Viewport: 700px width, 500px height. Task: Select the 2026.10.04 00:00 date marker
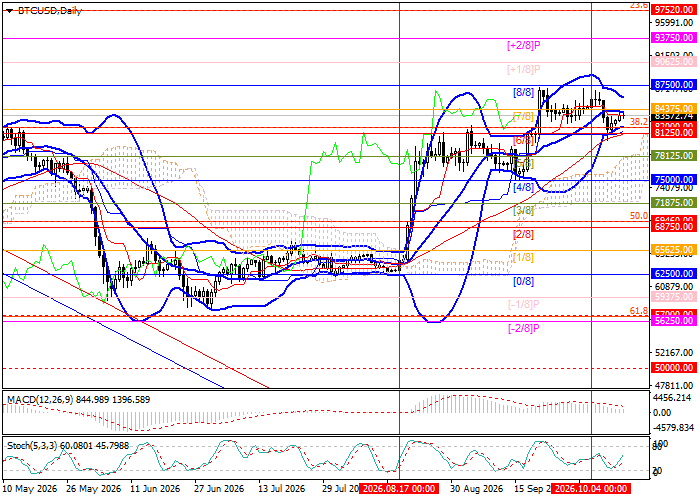coord(591,489)
